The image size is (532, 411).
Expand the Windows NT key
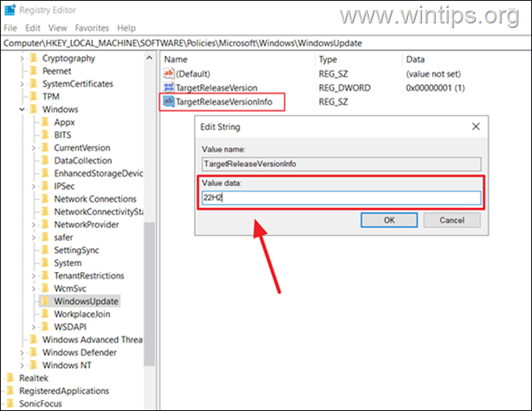[x=22, y=366]
